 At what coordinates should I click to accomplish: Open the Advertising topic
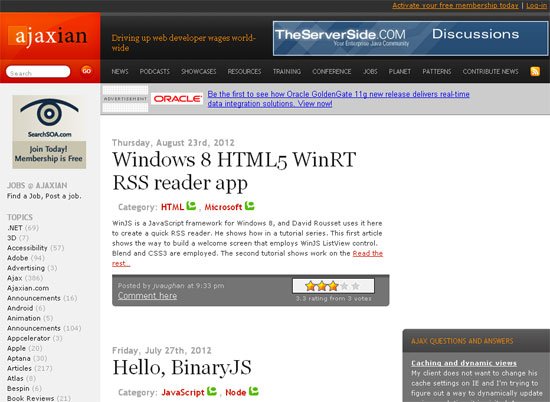[x=26, y=268]
